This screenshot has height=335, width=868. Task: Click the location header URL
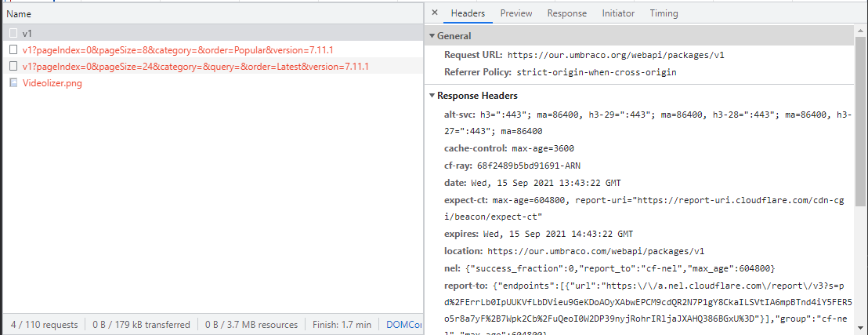pos(595,251)
